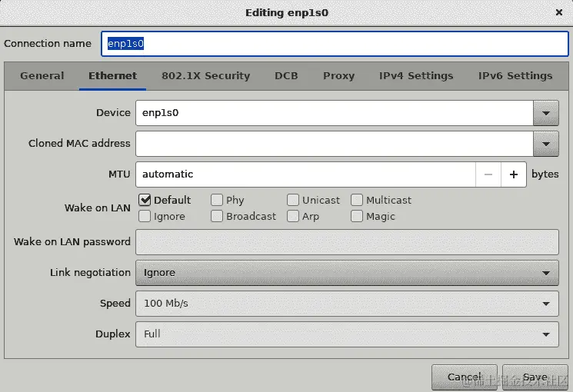
Task: Increase MTU with the plus button
Action: (x=514, y=174)
